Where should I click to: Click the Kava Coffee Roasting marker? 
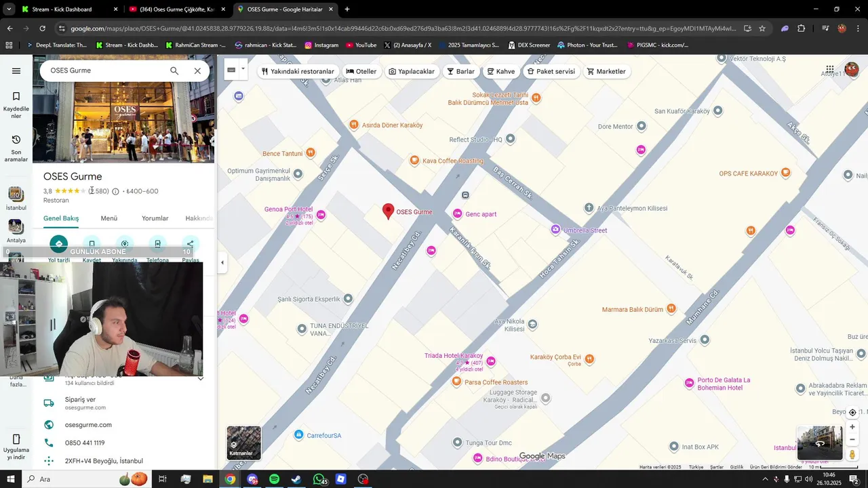[414, 161]
